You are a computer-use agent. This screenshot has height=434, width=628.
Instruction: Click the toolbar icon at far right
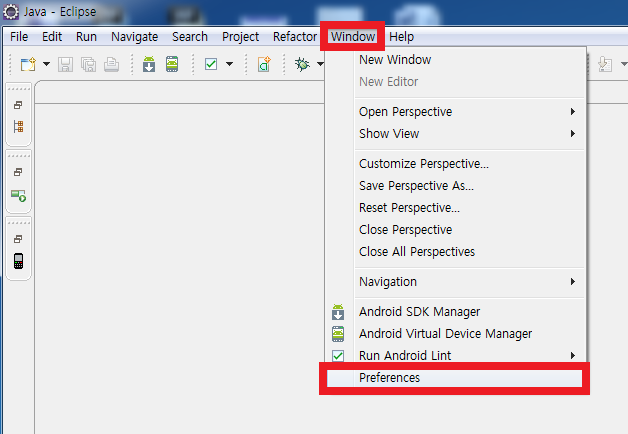coord(605,64)
